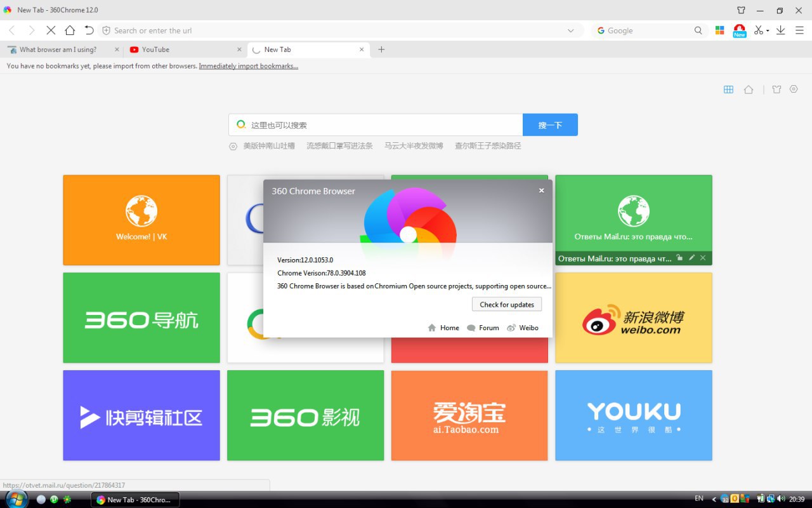This screenshot has height=508, width=812.
Task: Switch to What browser am I using tab
Action: coord(62,50)
